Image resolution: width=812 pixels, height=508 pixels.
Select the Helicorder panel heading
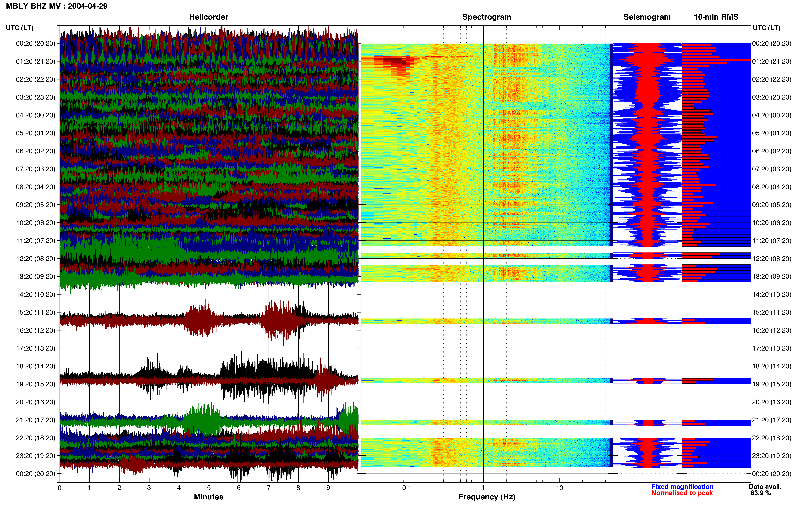209,17
